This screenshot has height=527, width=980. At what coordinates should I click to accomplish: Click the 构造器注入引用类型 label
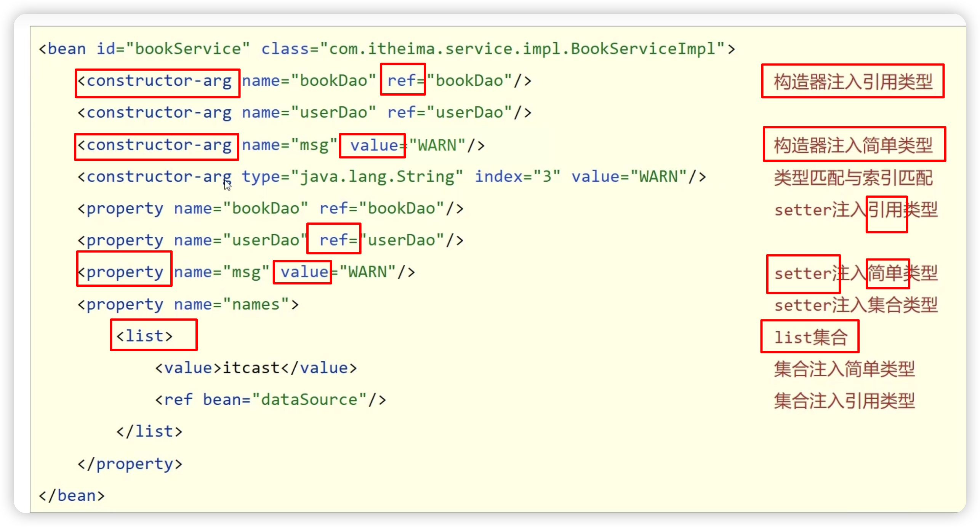(x=853, y=81)
